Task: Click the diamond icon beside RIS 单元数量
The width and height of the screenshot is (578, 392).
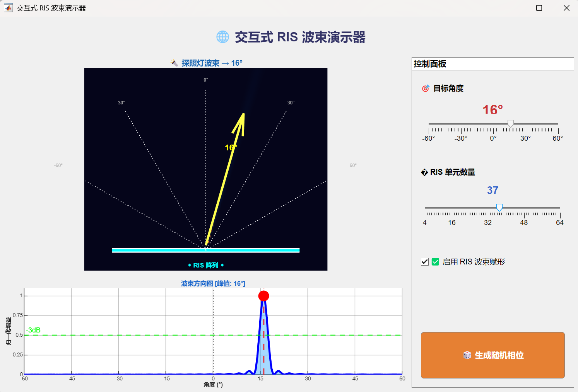Action: point(424,172)
